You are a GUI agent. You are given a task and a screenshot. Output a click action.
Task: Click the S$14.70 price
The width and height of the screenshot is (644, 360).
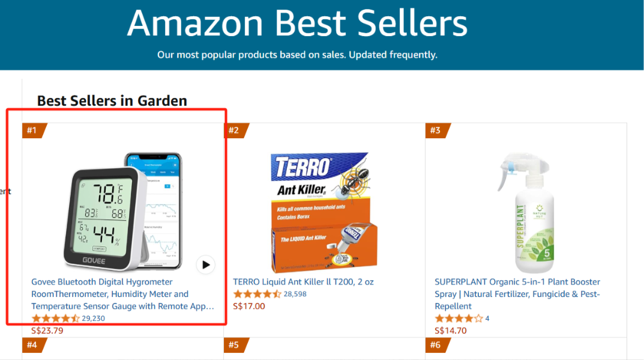click(451, 331)
